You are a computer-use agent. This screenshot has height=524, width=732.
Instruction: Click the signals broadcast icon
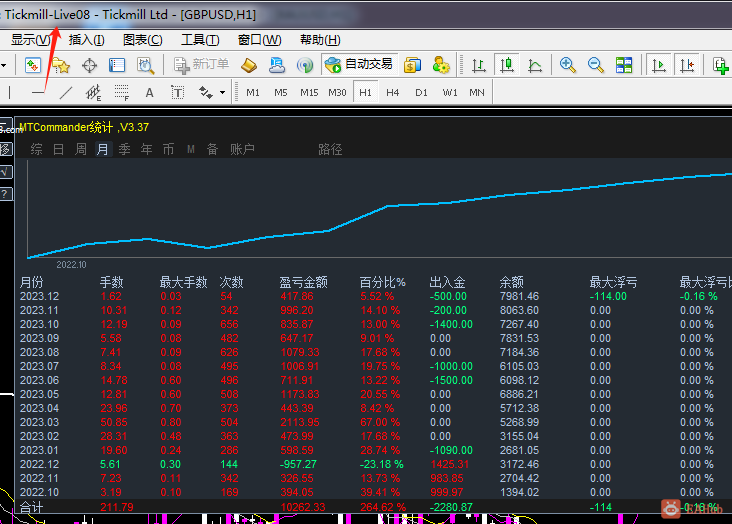[305, 65]
